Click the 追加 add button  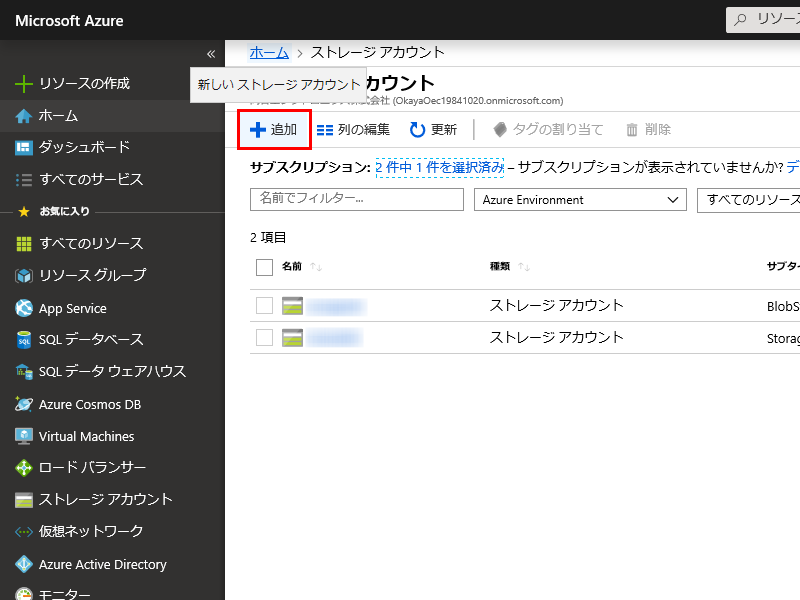274,130
